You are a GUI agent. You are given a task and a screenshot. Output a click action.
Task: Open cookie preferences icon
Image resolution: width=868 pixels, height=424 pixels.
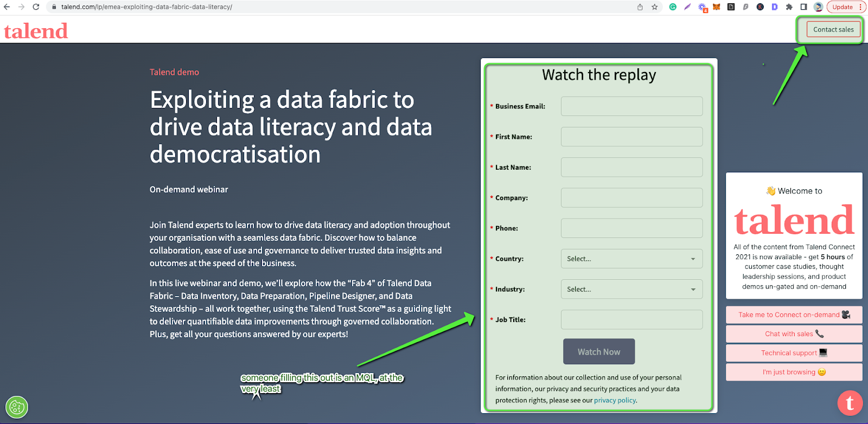point(17,407)
